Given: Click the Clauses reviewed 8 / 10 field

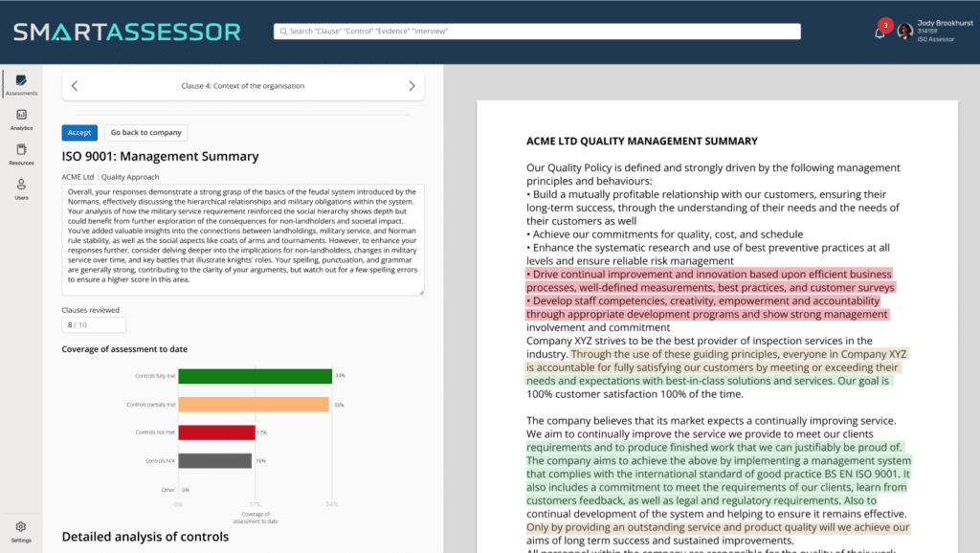Looking at the screenshot, I should 94,325.
